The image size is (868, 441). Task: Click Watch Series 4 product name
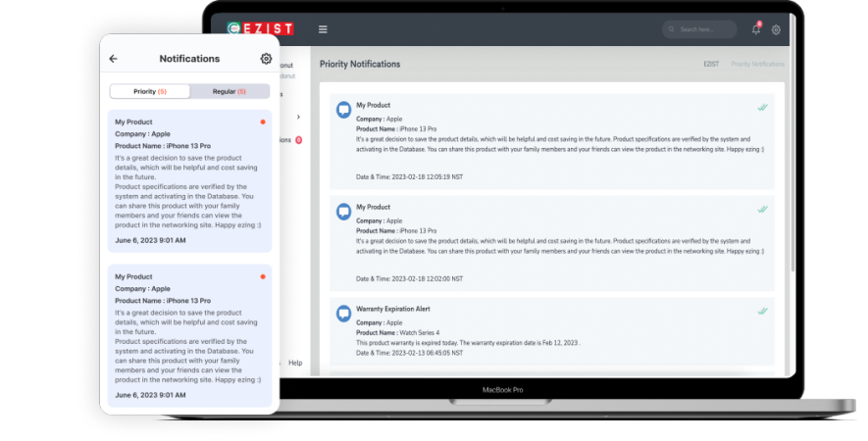(x=420, y=332)
